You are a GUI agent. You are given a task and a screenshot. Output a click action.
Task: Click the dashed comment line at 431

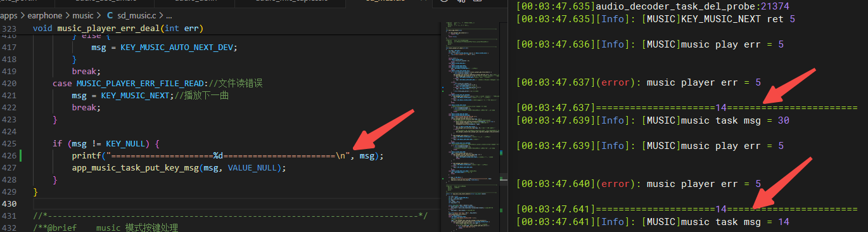[230, 216]
